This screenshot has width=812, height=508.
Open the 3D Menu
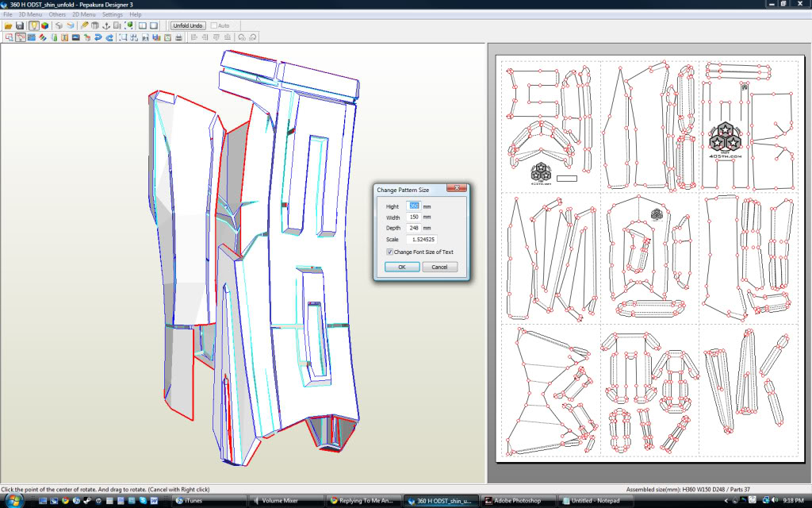coord(31,14)
